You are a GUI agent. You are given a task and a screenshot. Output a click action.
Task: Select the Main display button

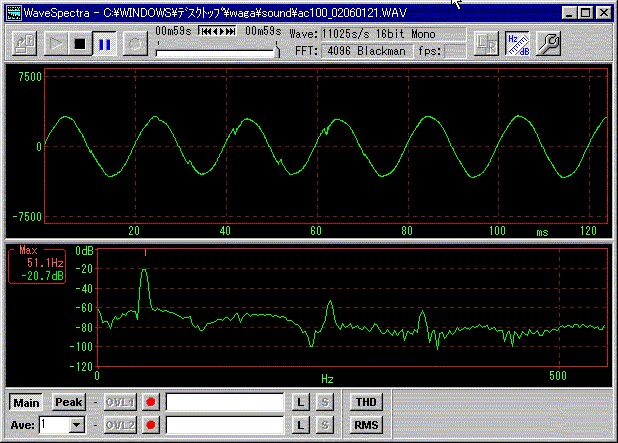click(26, 403)
